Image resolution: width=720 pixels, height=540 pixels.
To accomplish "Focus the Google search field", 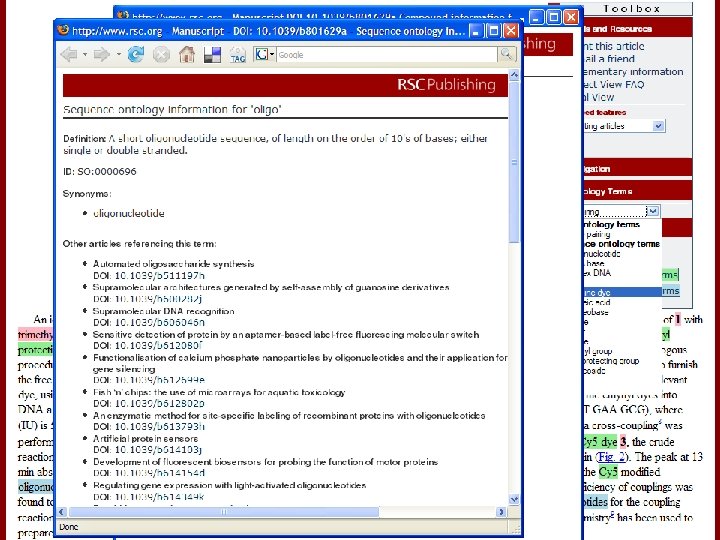I will [x=387, y=55].
